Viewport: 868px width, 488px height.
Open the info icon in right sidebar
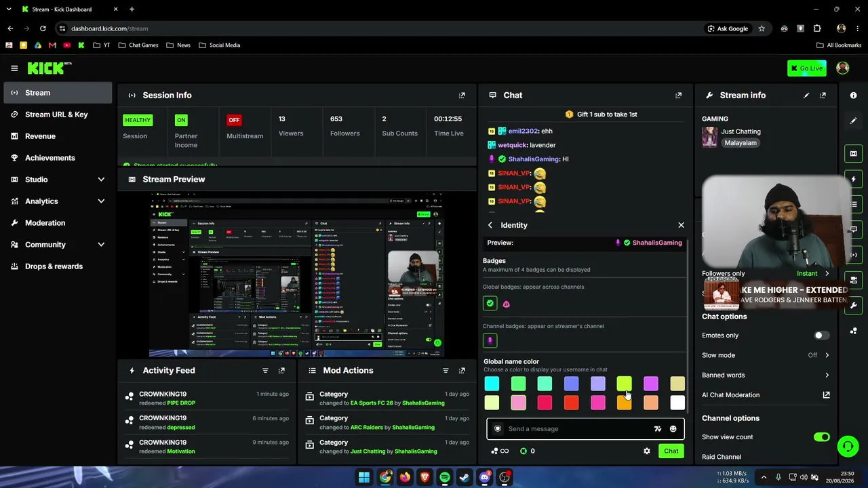[853, 96]
